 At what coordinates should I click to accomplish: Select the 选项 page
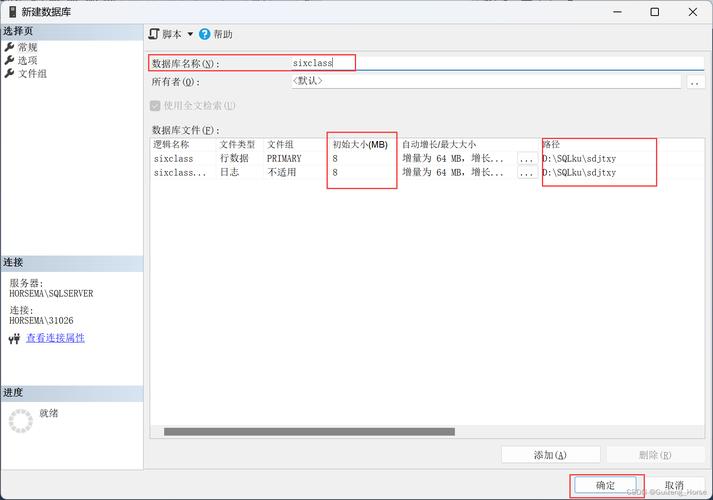(27, 60)
